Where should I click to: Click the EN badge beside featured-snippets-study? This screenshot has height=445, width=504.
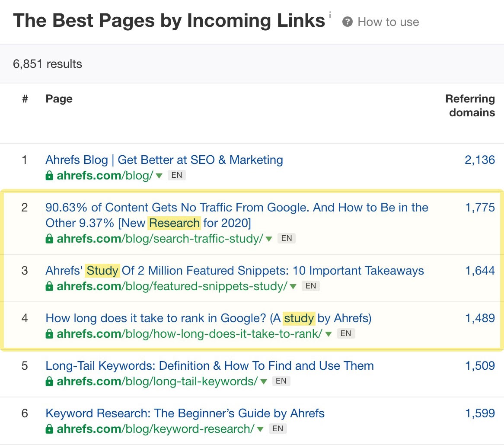pyautogui.click(x=311, y=286)
